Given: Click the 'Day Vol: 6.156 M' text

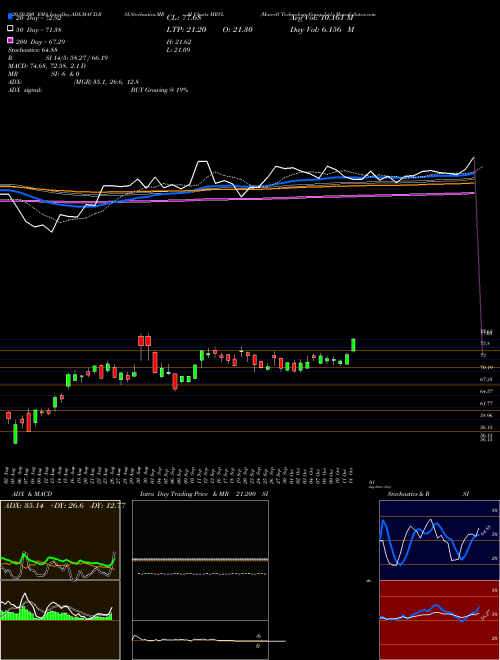Looking at the screenshot, I should 322,29.
